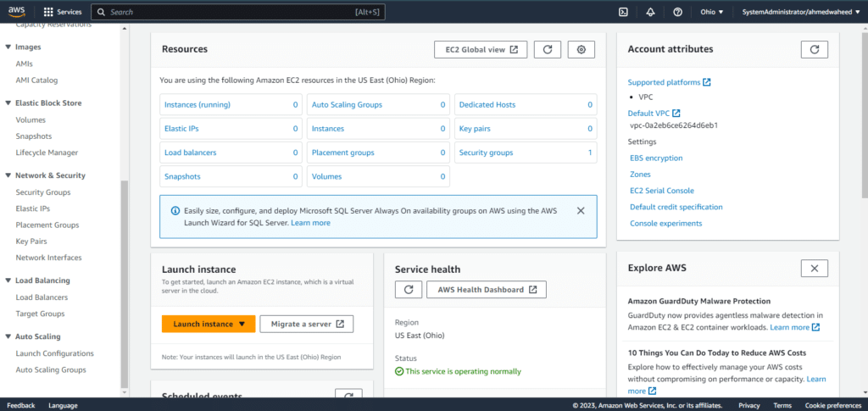This screenshot has height=411, width=868.
Task: Open Security Groups in the sidebar
Action: [43, 192]
